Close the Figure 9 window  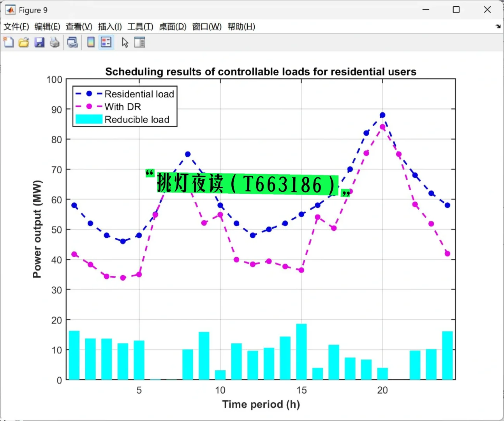tap(487, 10)
